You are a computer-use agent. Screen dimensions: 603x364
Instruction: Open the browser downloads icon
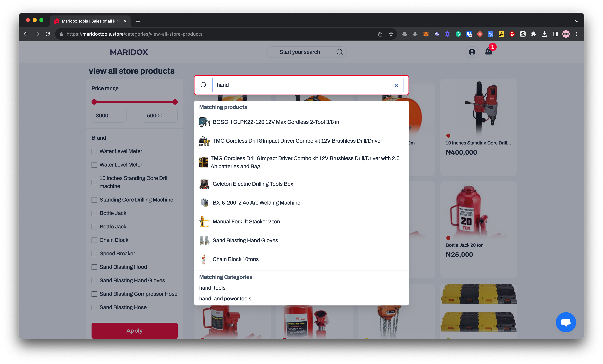point(544,34)
